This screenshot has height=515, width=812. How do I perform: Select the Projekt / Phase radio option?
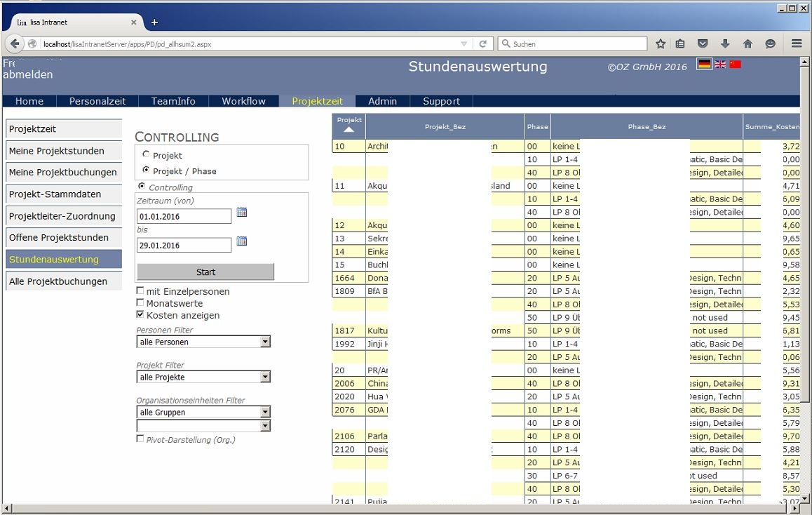[x=146, y=170]
